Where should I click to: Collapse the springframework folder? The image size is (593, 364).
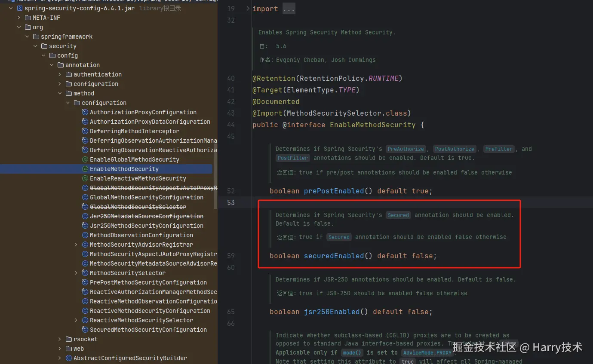(x=27, y=37)
